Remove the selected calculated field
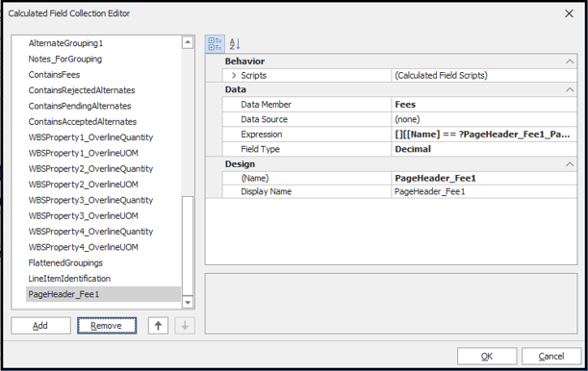Screen dimensions: 588x371 point(107,326)
